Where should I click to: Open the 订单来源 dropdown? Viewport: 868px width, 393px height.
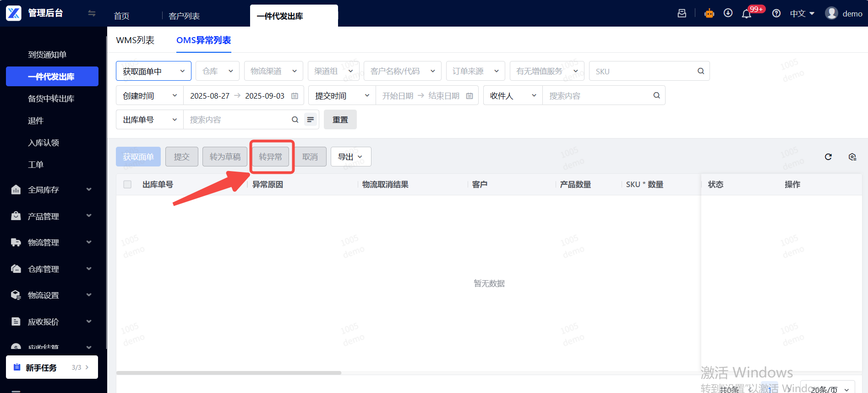point(475,71)
